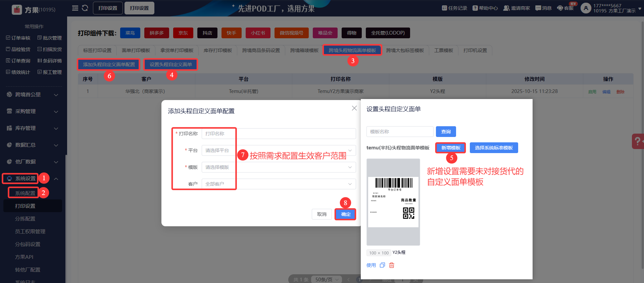This screenshot has height=283, width=644.
Task: Click the user avatar icon
Action: click(x=586, y=8)
